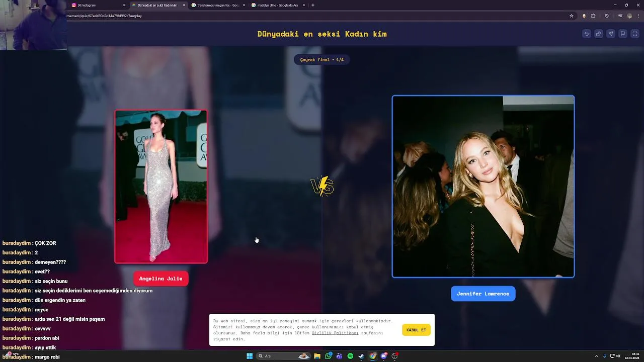The image size is (644, 362).
Task: Click the Angelina Jolie photo card
Action: coord(161,187)
